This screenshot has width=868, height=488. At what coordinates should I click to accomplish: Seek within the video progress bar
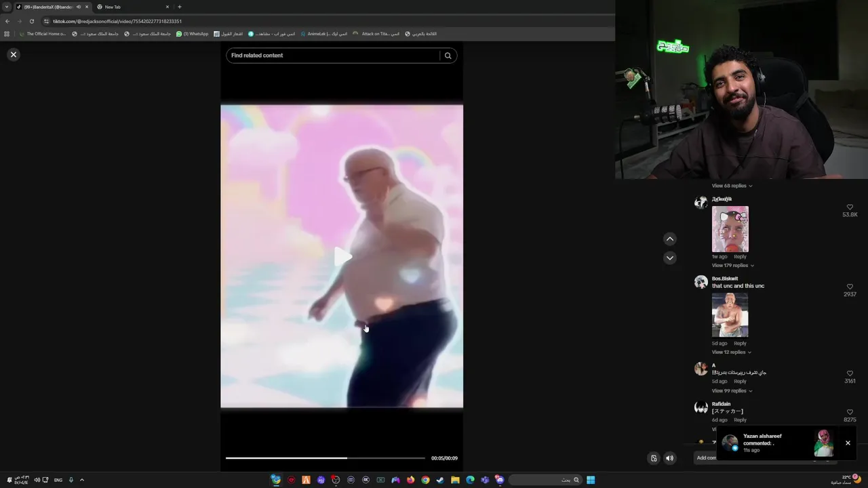[325, 458]
